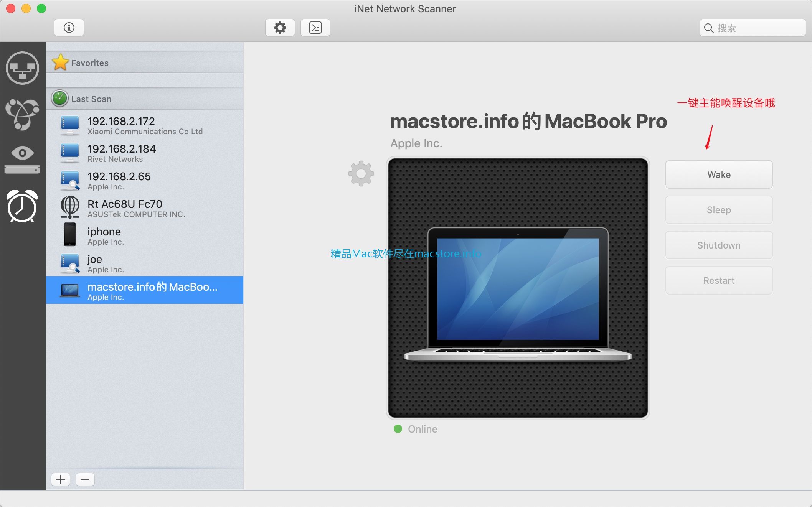Click ASUSTek COMPUTER INC. vendor text
Screen dimensions: 812x507
pyautogui.click(x=136, y=214)
